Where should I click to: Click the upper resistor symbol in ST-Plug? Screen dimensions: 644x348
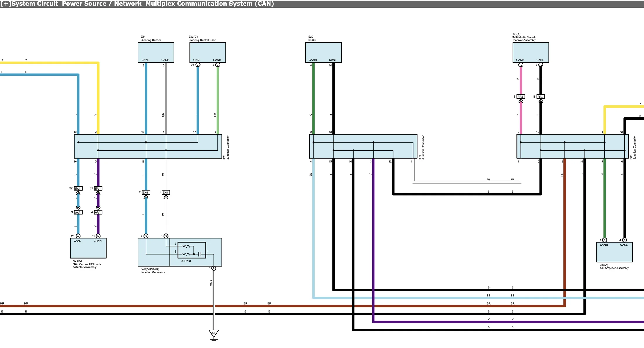[x=186, y=246]
